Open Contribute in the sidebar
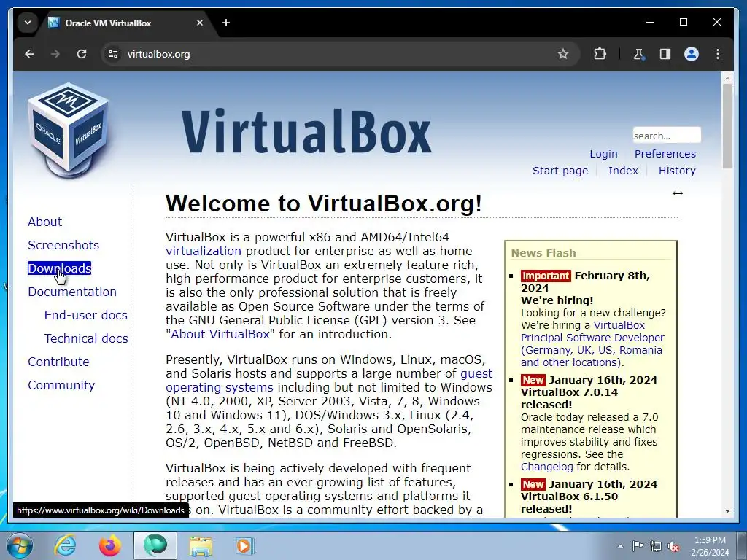This screenshot has width=747, height=560. tap(58, 362)
